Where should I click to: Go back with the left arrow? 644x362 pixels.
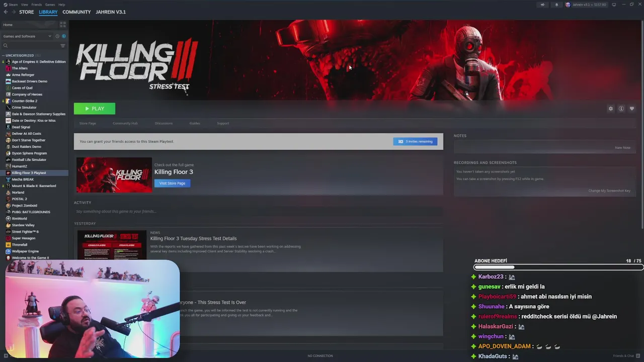[x=6, y=12]
